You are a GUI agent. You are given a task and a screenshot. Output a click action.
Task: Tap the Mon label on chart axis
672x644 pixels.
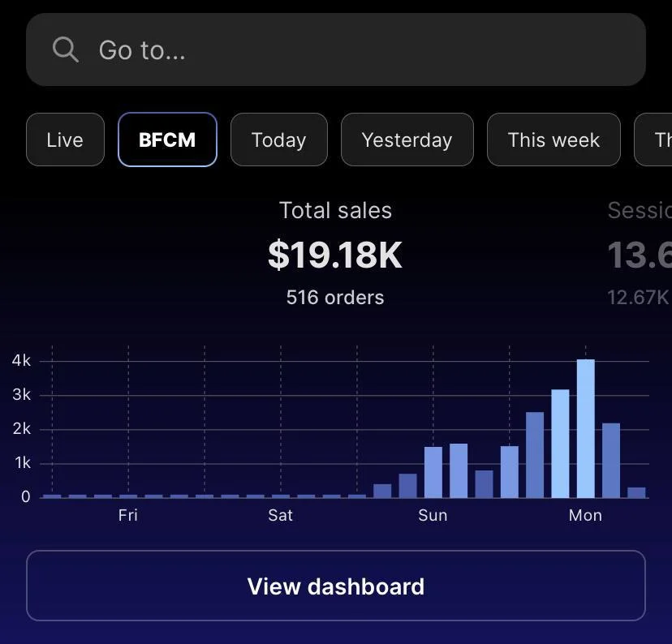(x=585, y=515)
